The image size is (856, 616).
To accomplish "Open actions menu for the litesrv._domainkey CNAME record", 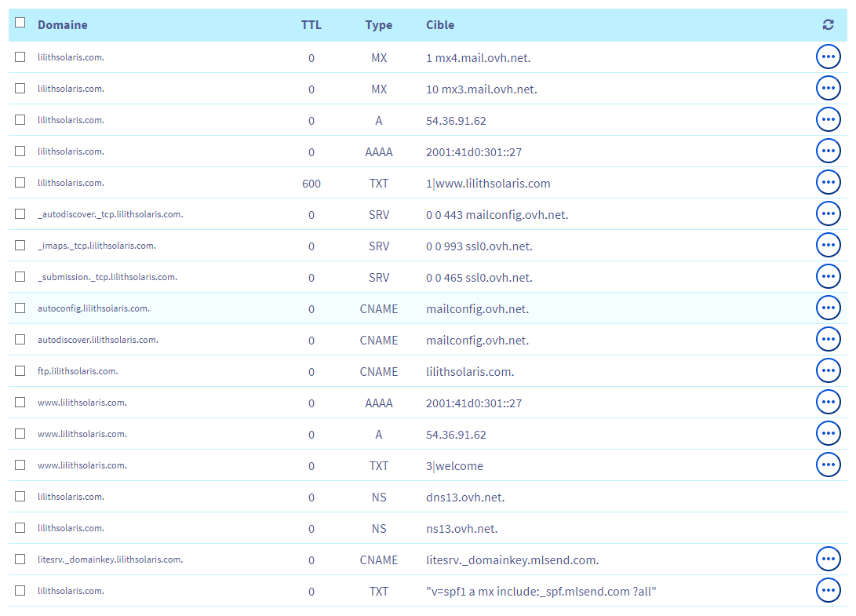I will [x=828, y=560].
